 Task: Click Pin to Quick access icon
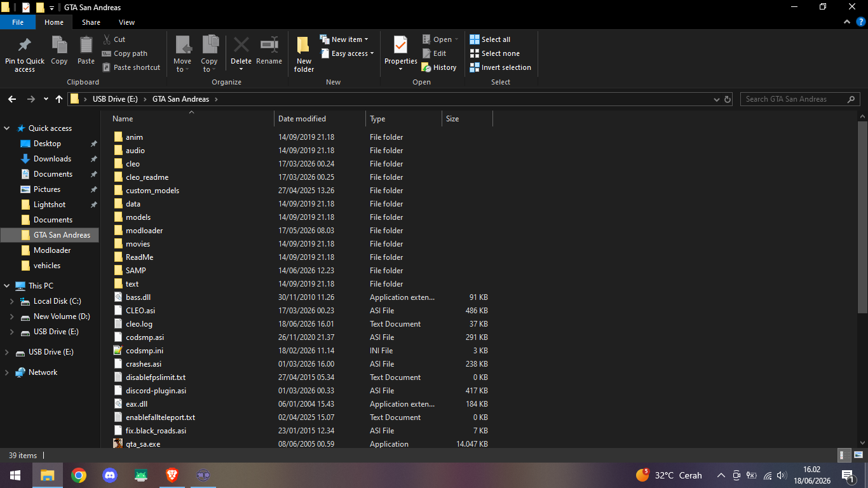point(24,45)
